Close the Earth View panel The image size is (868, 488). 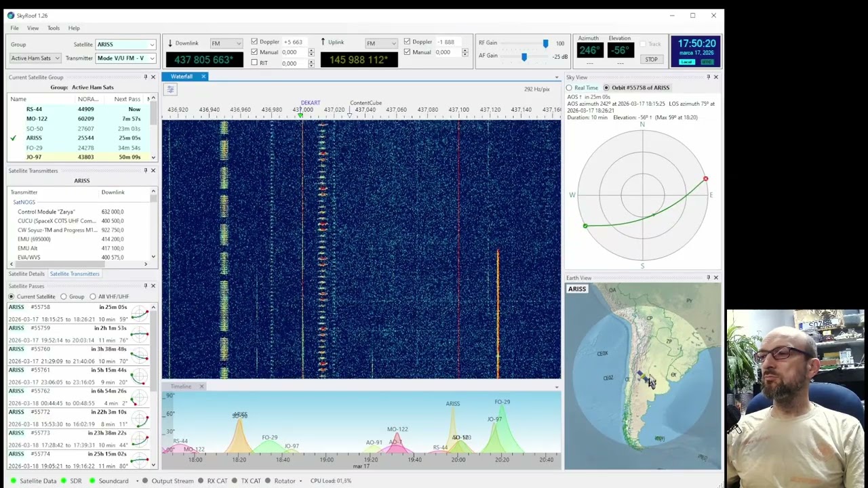[715, 277]
